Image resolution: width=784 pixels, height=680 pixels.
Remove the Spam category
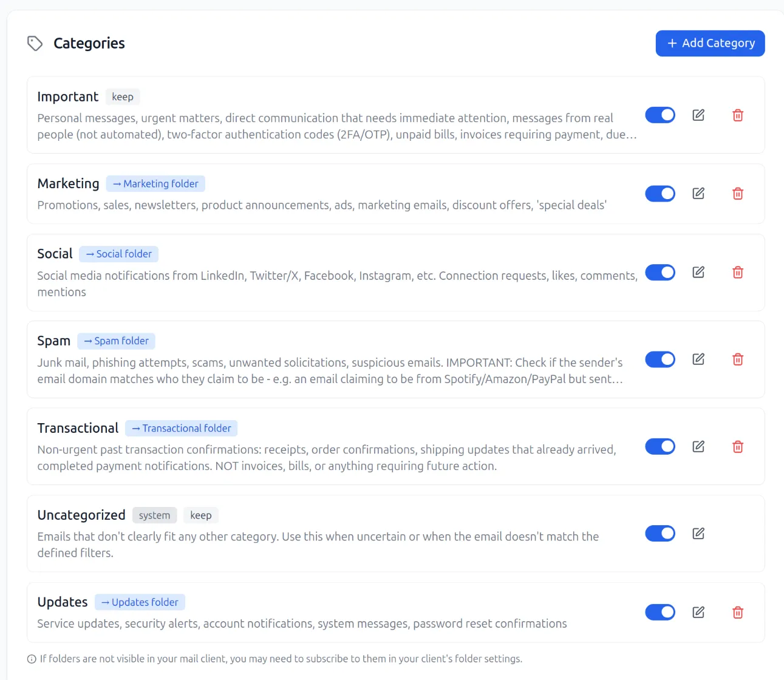tap(738, 359)
